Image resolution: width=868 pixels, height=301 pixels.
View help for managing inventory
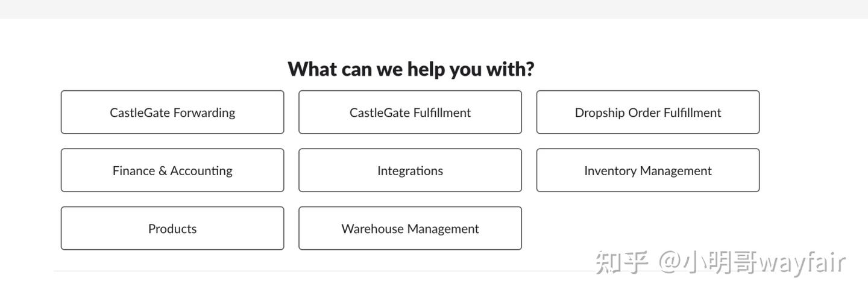click(x=648, y=170)
